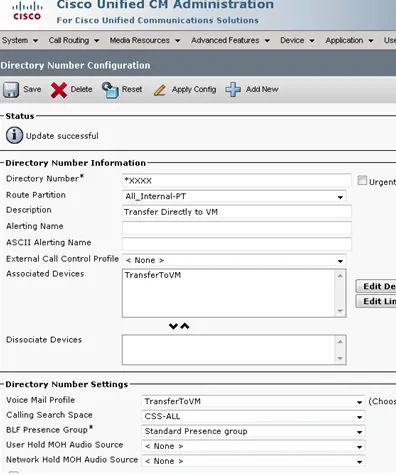This screenshot has width=396, height=475.
Task: Click Dissociate Devices scrollbar down arrow
Action: [x=340, y=358]
